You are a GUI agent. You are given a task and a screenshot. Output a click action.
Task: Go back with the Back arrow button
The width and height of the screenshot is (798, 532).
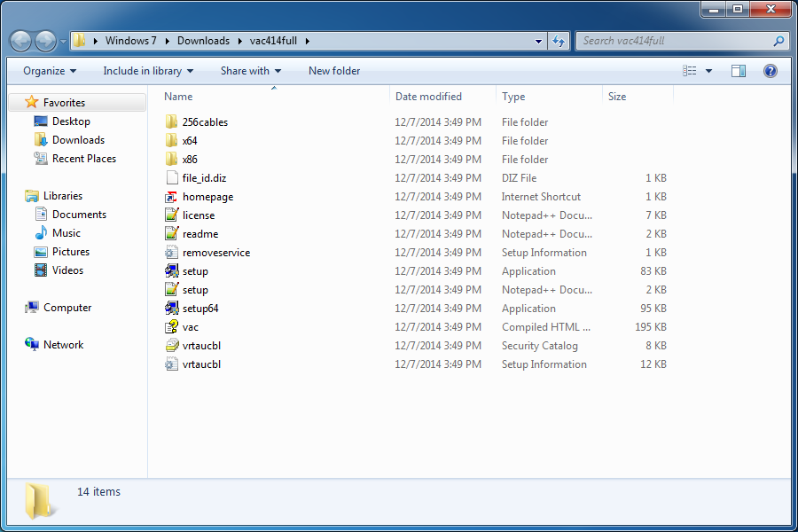pos(21,41)
